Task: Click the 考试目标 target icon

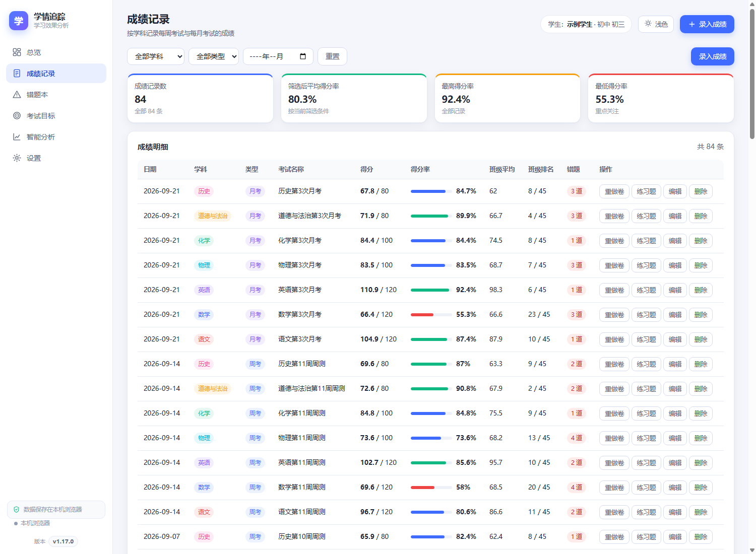Action: pos(17,116)
